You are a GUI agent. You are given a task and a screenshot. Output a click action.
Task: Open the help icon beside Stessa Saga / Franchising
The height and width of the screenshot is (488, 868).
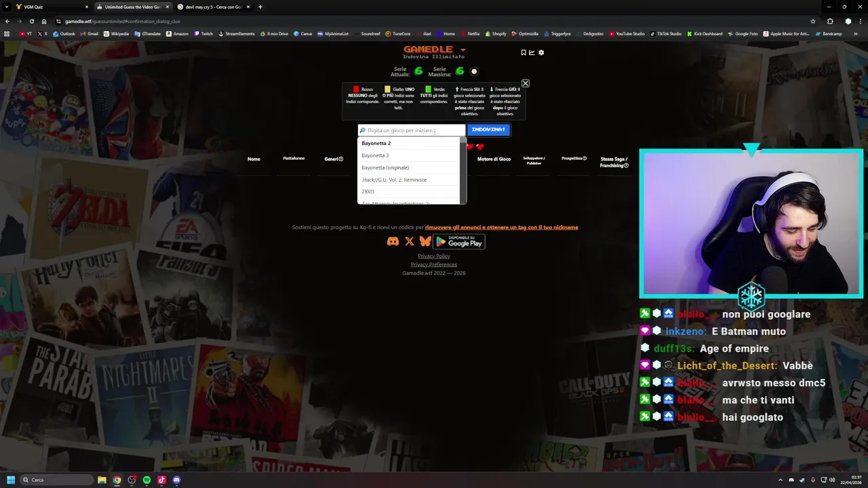[626, 165]
